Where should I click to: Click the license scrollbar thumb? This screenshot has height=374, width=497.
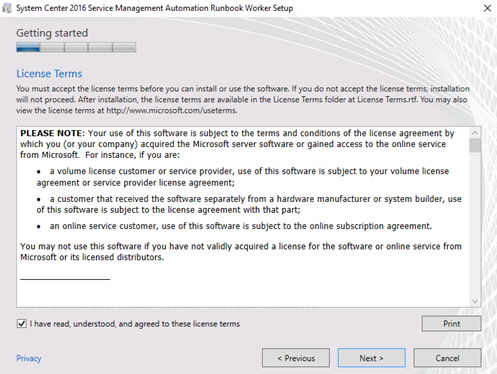(475, 145)
